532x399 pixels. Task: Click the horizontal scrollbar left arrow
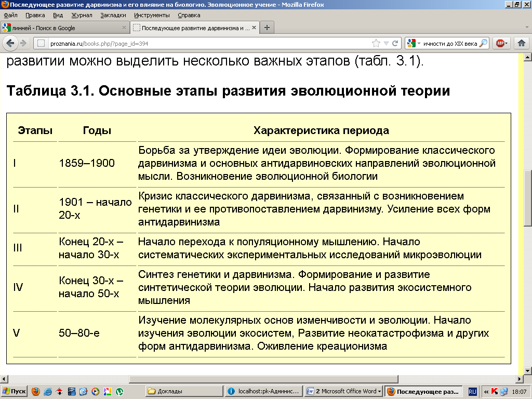(4, 379)
